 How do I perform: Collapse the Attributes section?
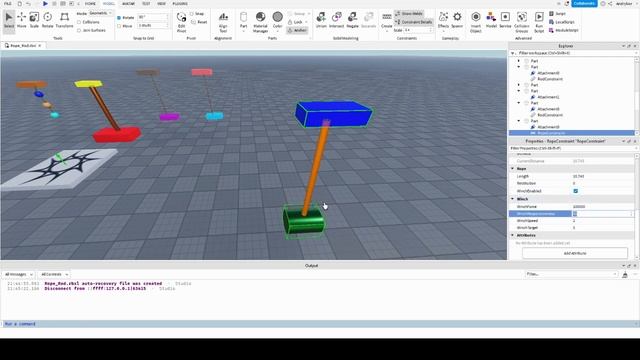[513, 236]
